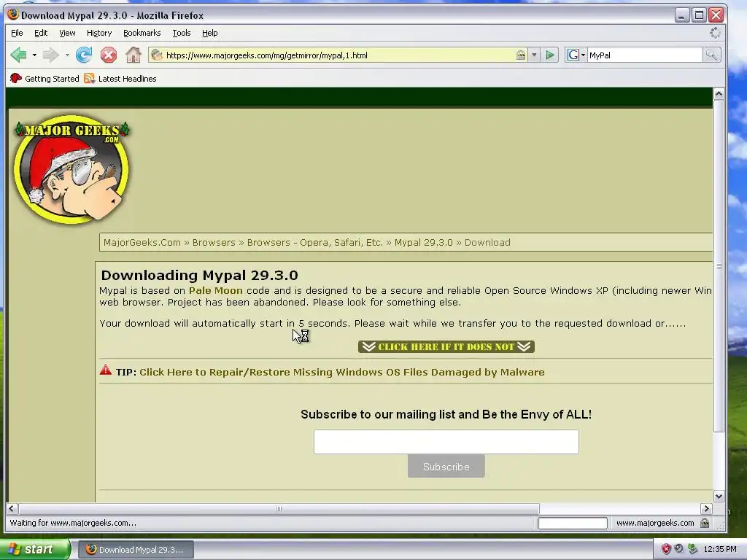Reload the page with the Refresh icon
This screenshot has height=560, width=747.
[x=84, y=55]
